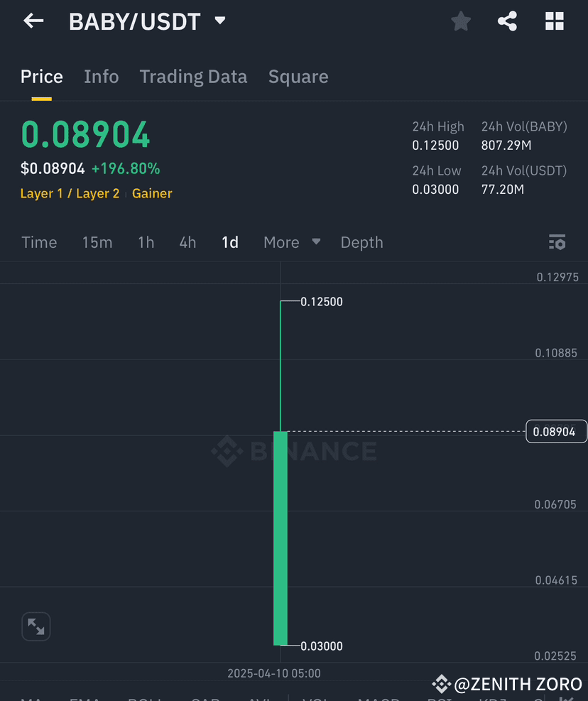Screen dimensions: 588x701
Task: Switch to the Trading Data tab
Action: point(193,76)
